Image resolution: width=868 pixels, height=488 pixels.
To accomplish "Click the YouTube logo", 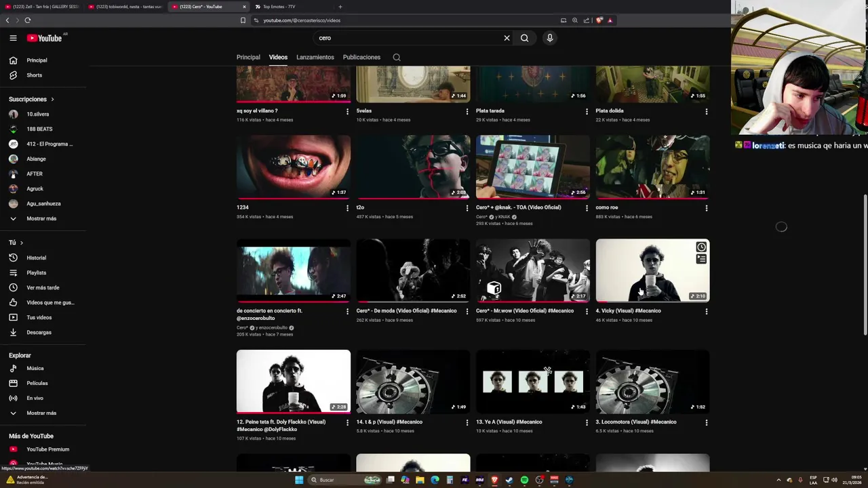I will [x=44, y=38].
